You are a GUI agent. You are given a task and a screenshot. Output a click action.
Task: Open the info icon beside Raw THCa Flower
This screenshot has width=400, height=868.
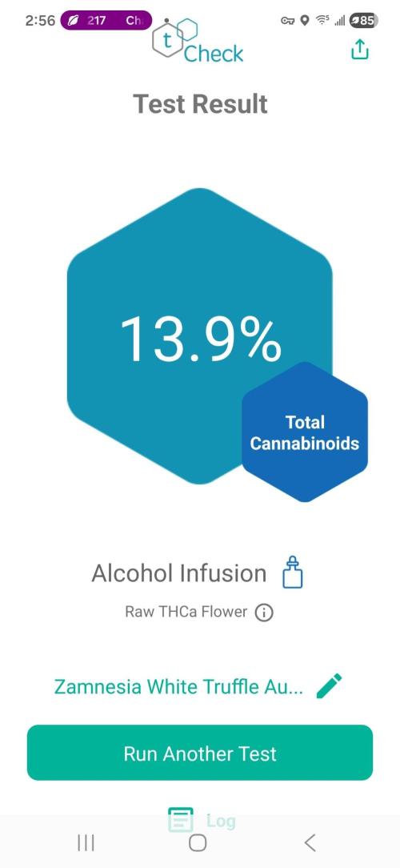264,613
